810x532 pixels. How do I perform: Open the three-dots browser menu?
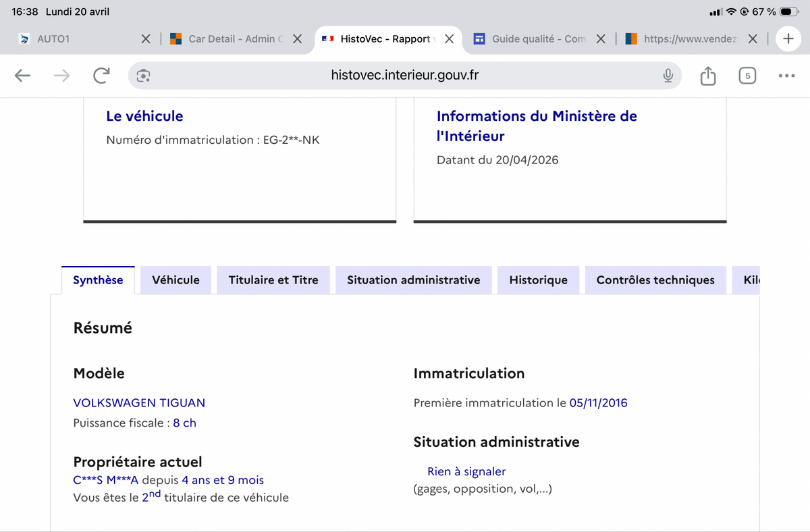pos(786,76)
